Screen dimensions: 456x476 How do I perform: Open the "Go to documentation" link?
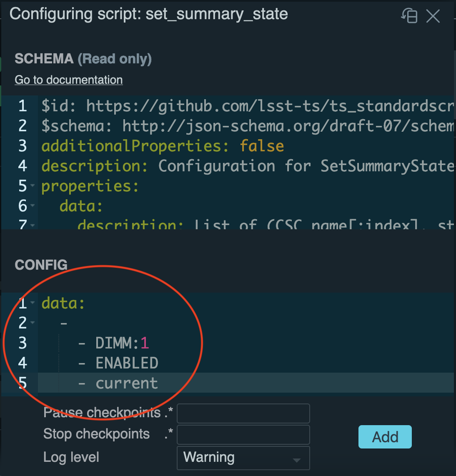pyautogui.click(x=68, y=80)
